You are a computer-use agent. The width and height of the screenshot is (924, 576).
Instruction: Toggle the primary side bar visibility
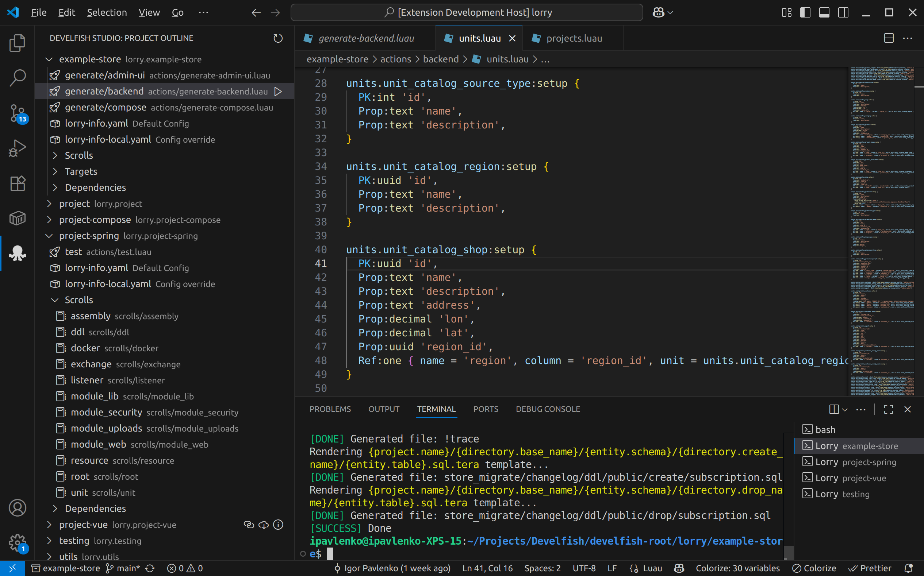click(805, 12)
